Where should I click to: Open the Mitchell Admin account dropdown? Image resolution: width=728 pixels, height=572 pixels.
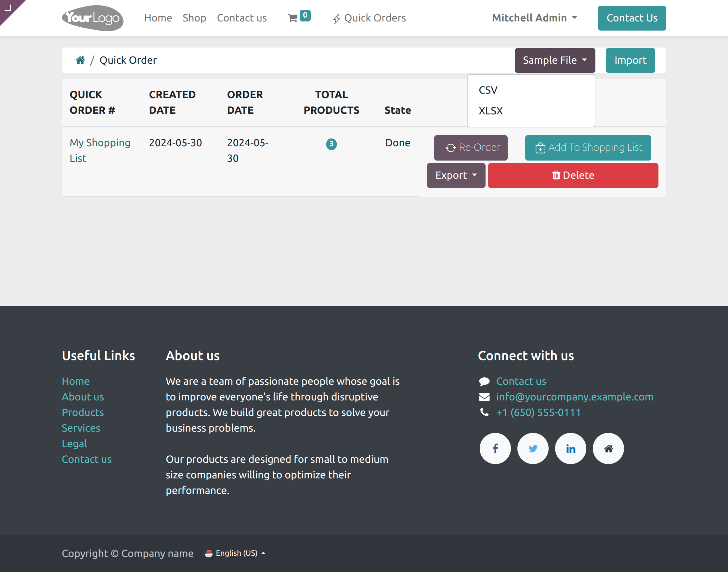(534, 18)
